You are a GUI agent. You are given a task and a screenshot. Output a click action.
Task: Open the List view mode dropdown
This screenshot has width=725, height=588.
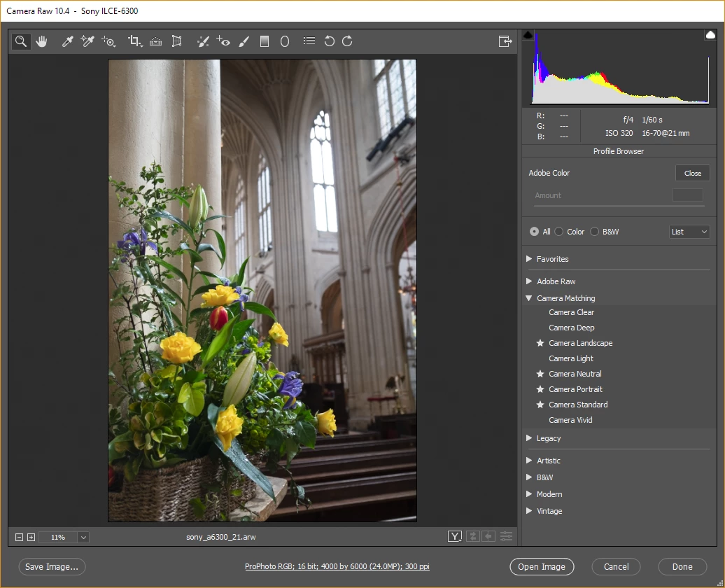689,232
